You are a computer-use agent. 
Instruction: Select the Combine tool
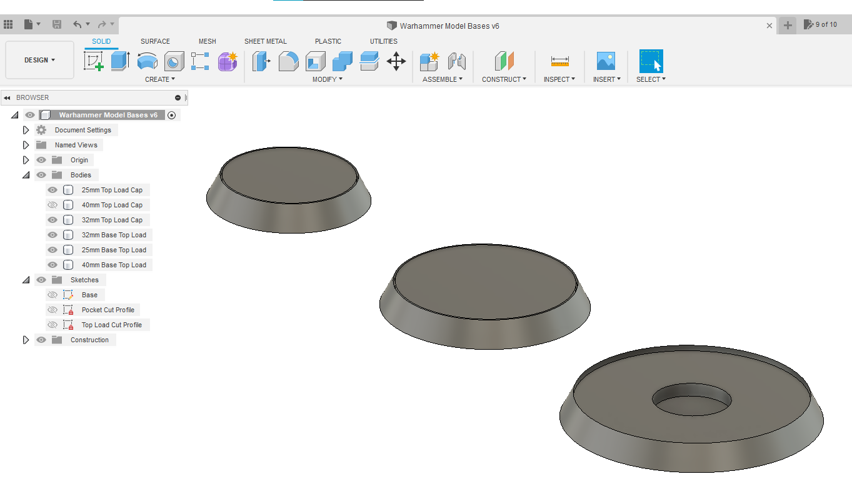pos(343,61)
